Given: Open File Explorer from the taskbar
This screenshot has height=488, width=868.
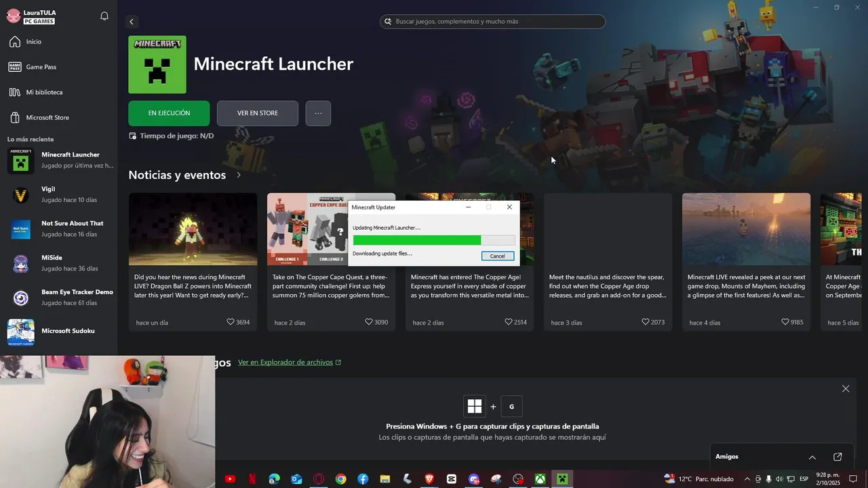Looking at the screenshot, I should tap(384, 479).
